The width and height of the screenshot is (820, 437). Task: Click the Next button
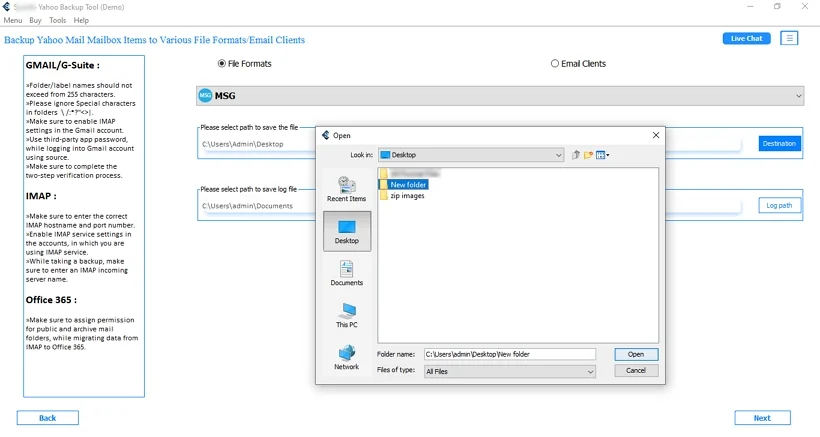coord(762,418)
